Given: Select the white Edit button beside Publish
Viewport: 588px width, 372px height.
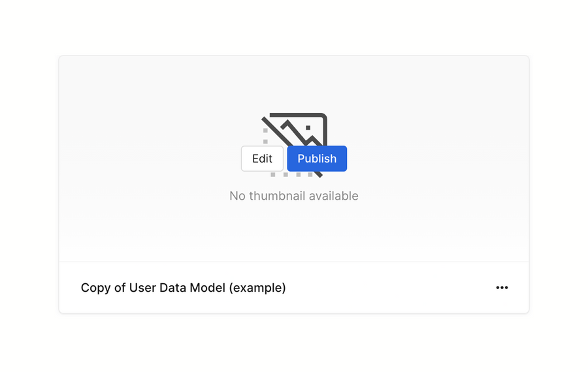Looking at the screenshot, I should pyautogui.click(x=262, y=159).
